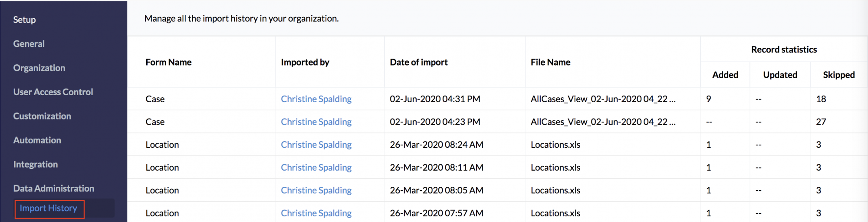Open Christine Spalding link for 08:24 AM import

316,145
